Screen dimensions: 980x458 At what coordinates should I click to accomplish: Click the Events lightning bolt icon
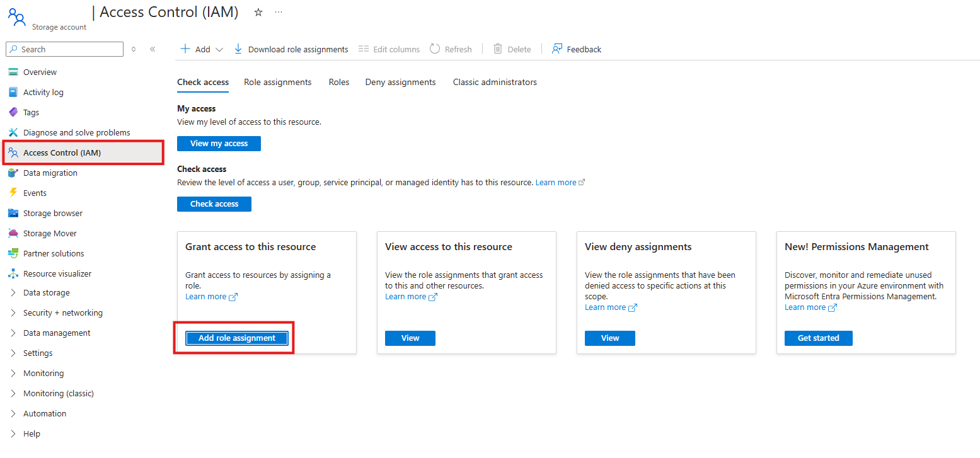[13, 193]
